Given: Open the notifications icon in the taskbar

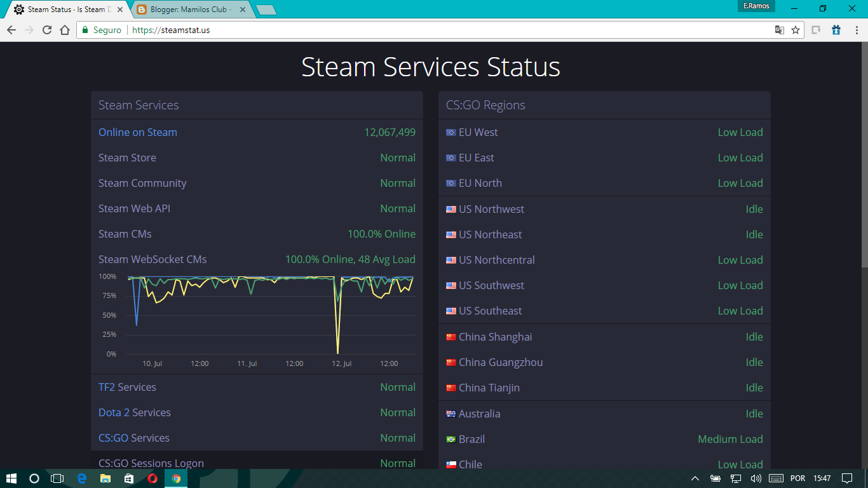Looking at the screenshot, I should tap(848, 478).
